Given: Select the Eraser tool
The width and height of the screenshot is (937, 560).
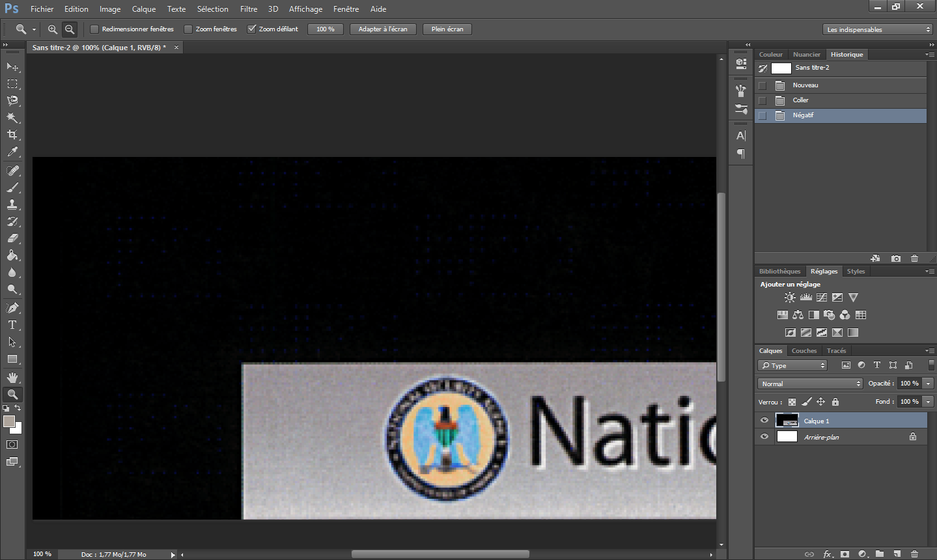Looking at the screenshot, I should [12, 238].
